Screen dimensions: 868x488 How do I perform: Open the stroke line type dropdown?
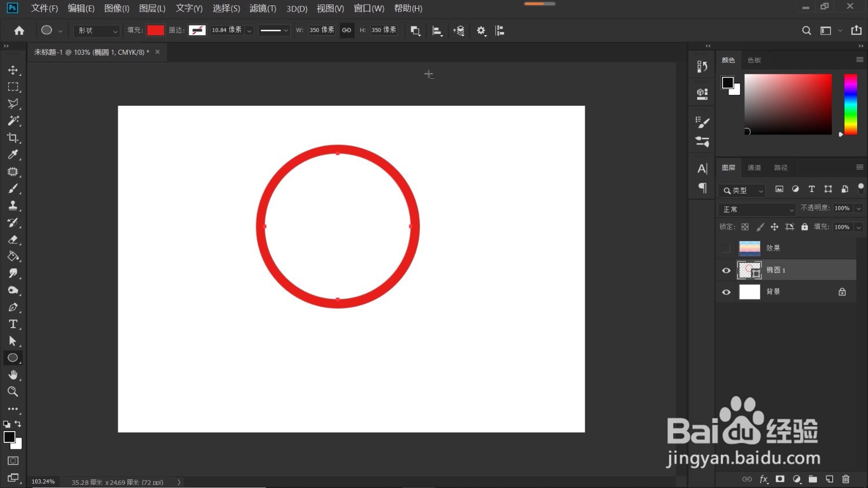(x=274, y=30)
